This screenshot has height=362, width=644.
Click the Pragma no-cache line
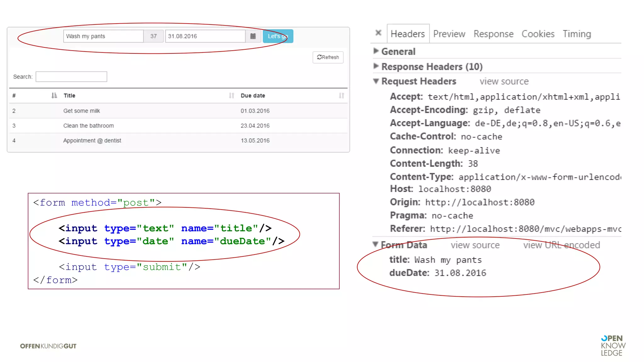(x=431, y=215)
